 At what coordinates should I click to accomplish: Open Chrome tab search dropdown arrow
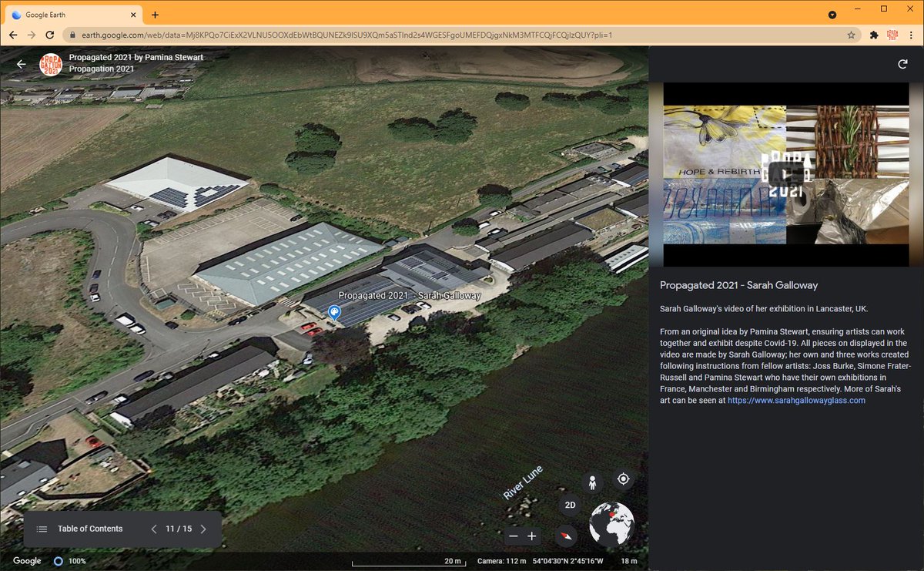[832, 15]
